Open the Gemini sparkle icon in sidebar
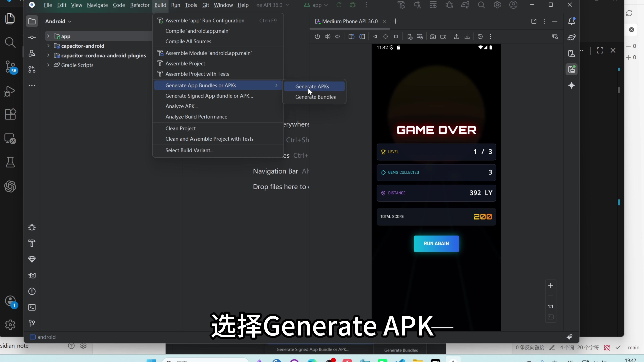Screen dimensions: 644x362 pyautogui.click(x=572, y=86)
